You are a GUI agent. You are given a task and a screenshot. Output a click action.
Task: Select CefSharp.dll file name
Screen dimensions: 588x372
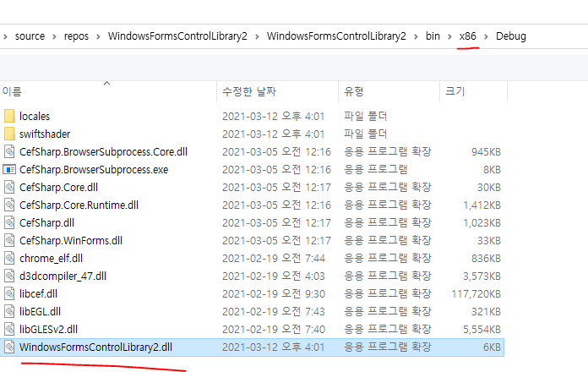point(46,223)
